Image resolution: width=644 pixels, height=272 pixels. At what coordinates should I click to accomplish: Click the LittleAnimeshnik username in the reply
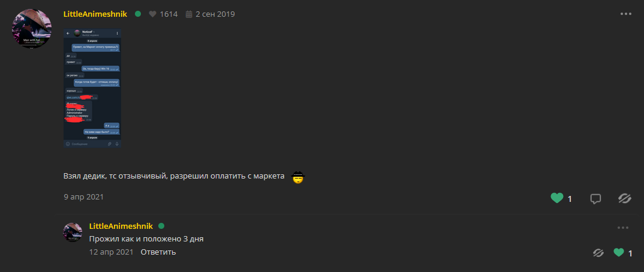pos(121,226)
